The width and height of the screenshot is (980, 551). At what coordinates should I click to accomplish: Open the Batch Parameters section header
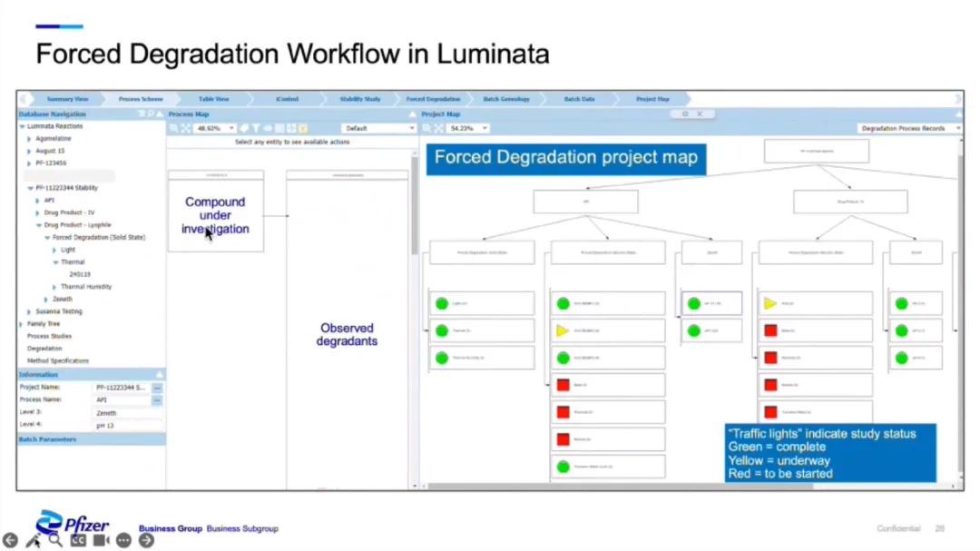[92, 439]
